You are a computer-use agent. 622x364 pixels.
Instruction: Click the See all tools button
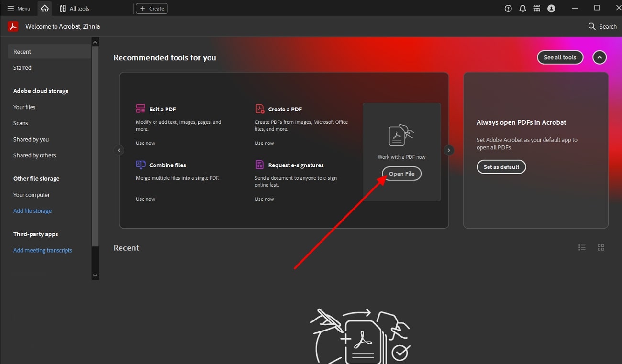pos(560,57)
